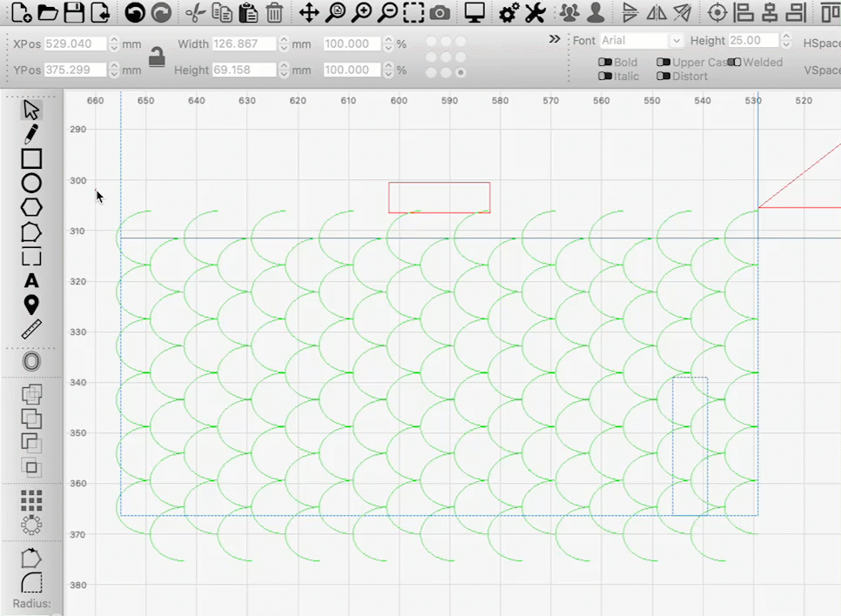Select the bottom-right anchor position dot
The image size is (841, 616).
pyautogui.click(x=461, y=72)
